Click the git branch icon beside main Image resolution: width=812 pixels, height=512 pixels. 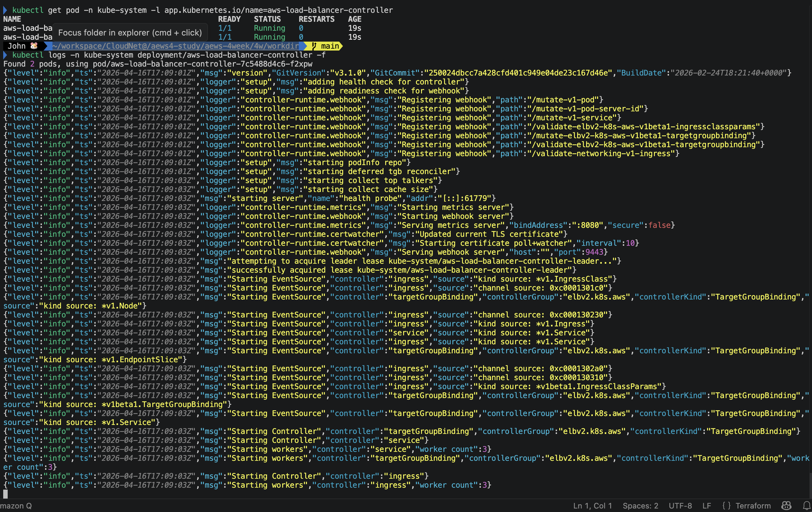point(314,46)
